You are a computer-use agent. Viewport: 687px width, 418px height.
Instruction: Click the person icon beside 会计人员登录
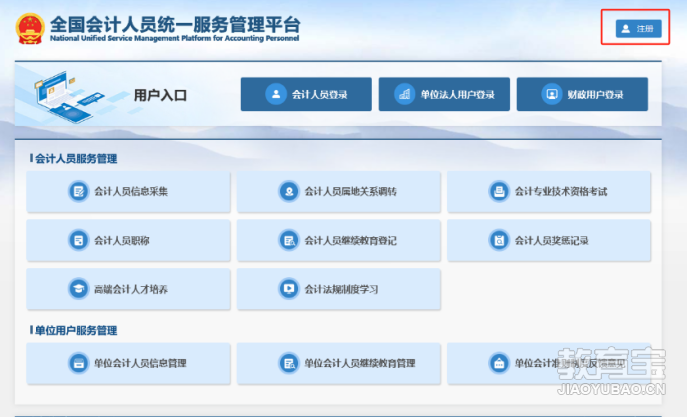276,94
